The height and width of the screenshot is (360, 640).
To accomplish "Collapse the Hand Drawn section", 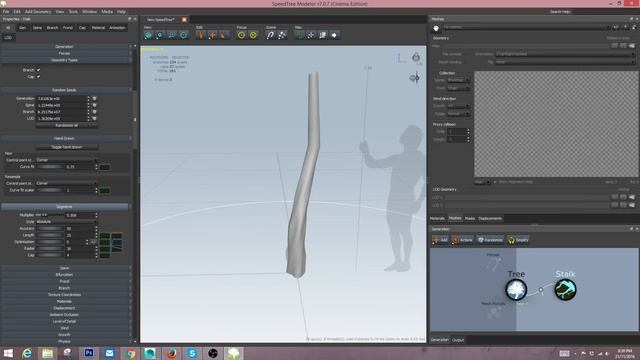I will pos(65,138).
